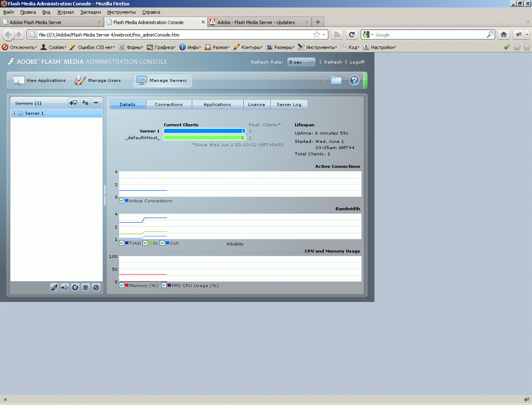The image size is (532, 405).
Task: Bookmark page with the star icon
Action: point(317,34)
